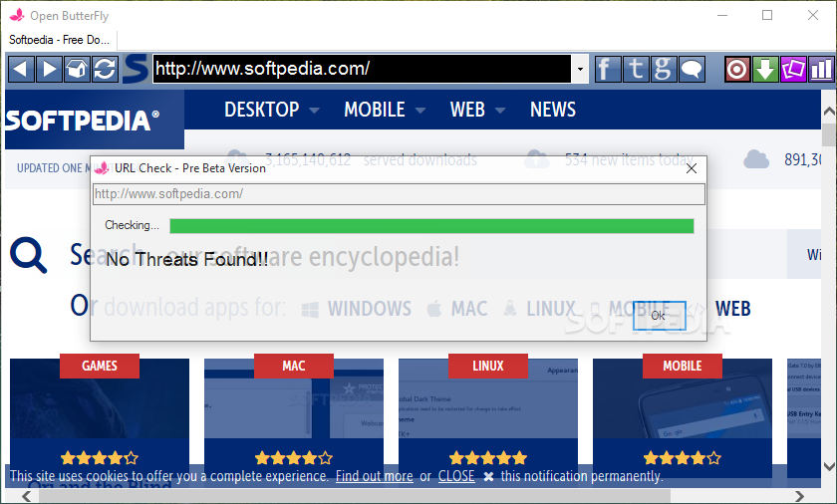Open the Twitter share icon
Viewport: 837px width, 504px height.
click(x=636, y=69)
